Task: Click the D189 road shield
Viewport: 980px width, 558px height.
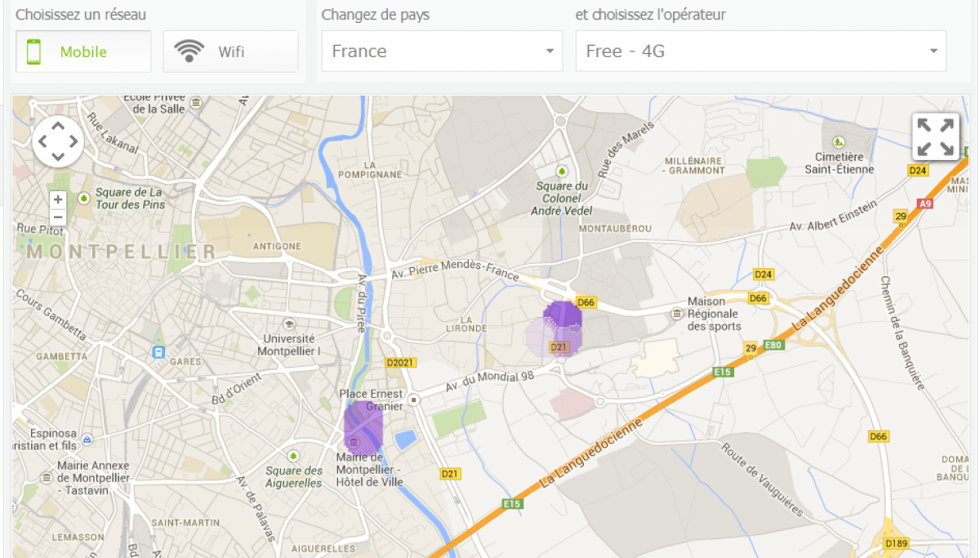Action: click(x=895, y=544)
